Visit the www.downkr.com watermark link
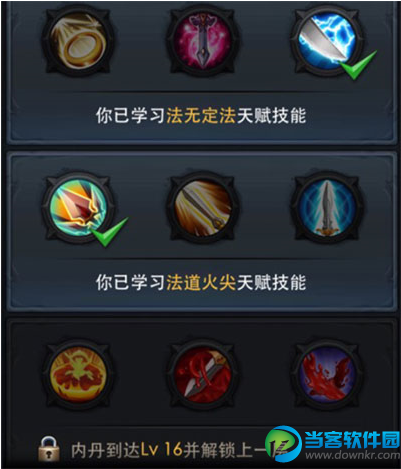Image resolution: width=401 pixels, height=469 pixels. point(353,455)
